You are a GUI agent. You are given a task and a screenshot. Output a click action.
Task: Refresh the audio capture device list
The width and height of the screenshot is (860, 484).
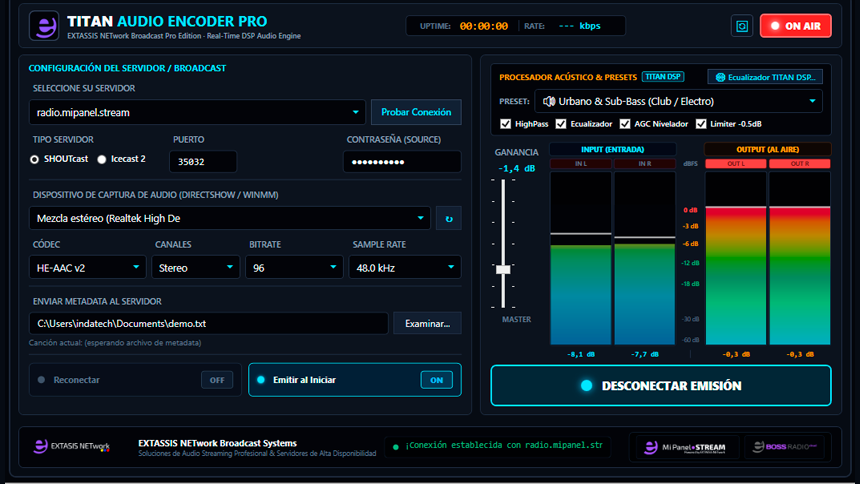click(449, 218)
